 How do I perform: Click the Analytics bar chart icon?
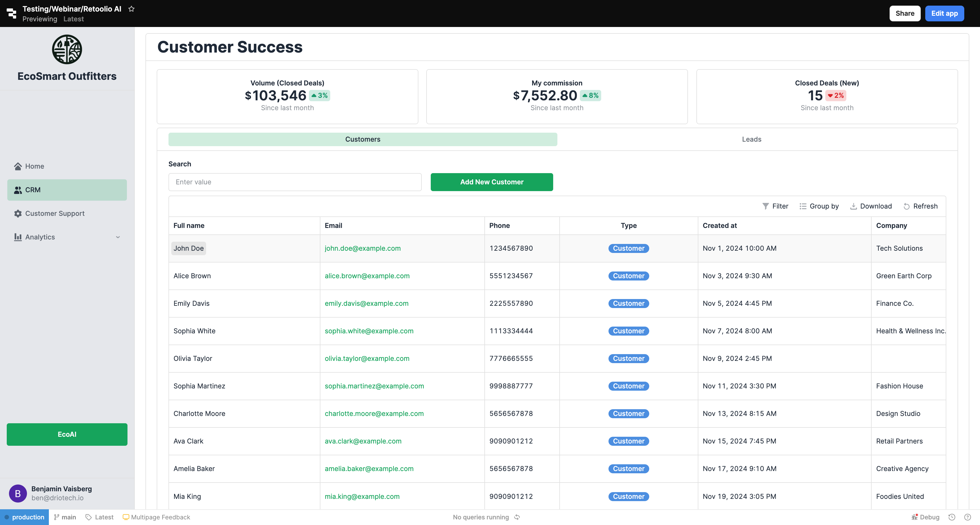[18, 237]
